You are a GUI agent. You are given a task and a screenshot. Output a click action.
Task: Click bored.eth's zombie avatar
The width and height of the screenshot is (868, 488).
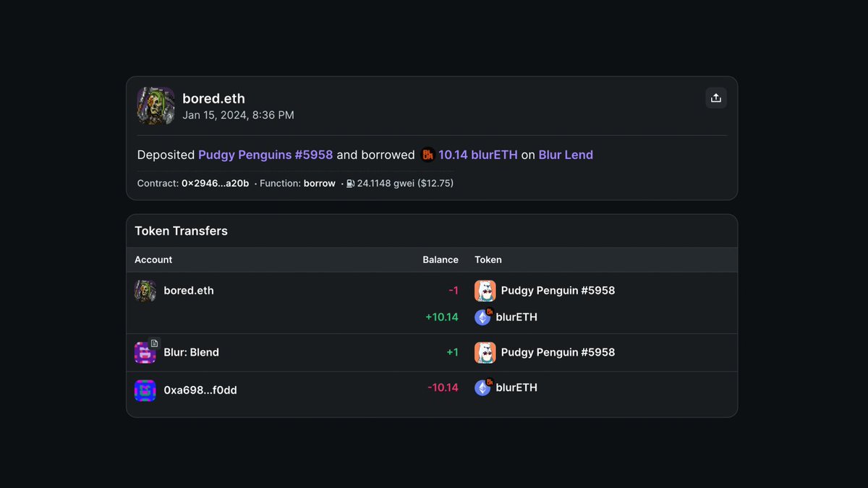coord(155,106)
